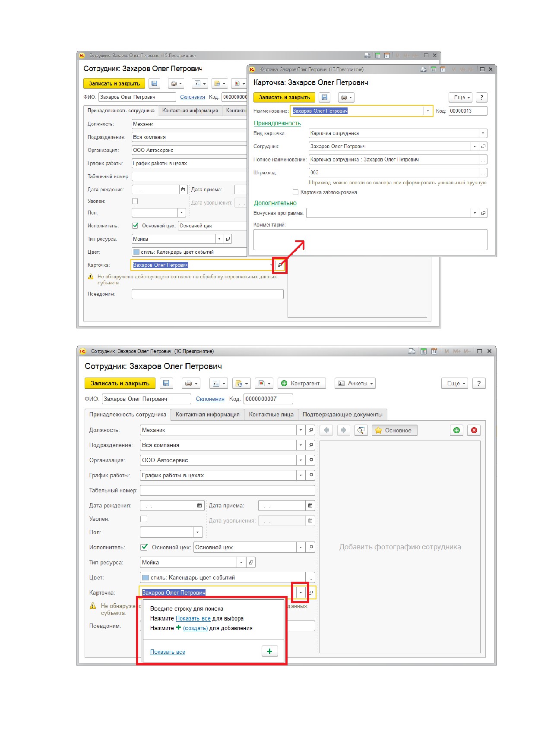Click the Дополнительно section link in Карточка window
This screenshot has width=535, height=756.
pos(275,203)
